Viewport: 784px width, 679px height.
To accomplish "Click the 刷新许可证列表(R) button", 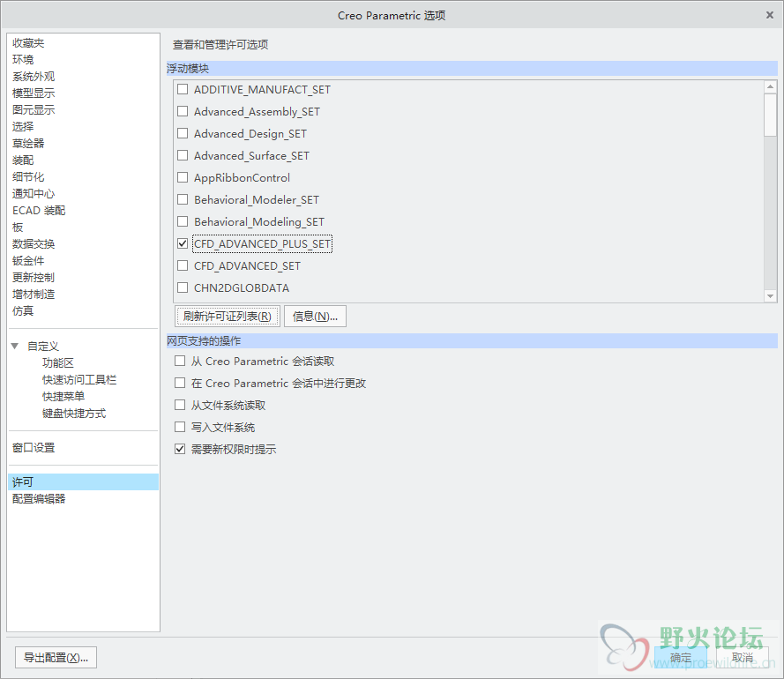I will [228, 316].
